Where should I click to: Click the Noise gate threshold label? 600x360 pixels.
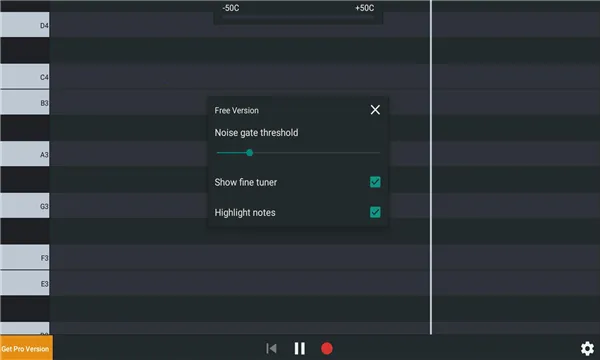coord(256,133)
